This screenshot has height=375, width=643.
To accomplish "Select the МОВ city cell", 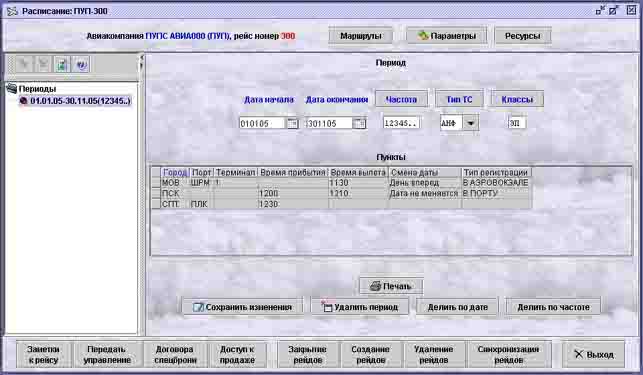I will tap(175, 183).
